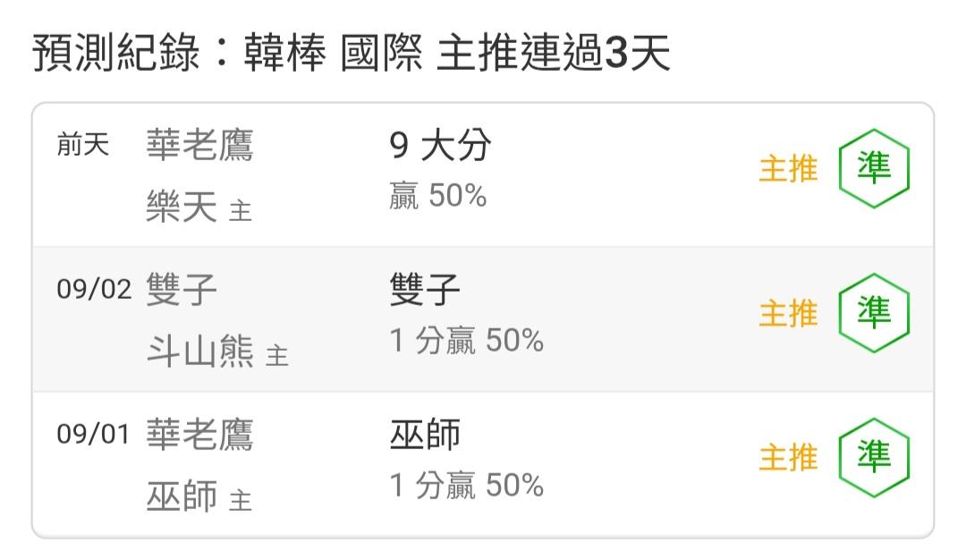Click the 預測紀錄 heading title
The image size is (966, 560).
(x=115, y=53)
